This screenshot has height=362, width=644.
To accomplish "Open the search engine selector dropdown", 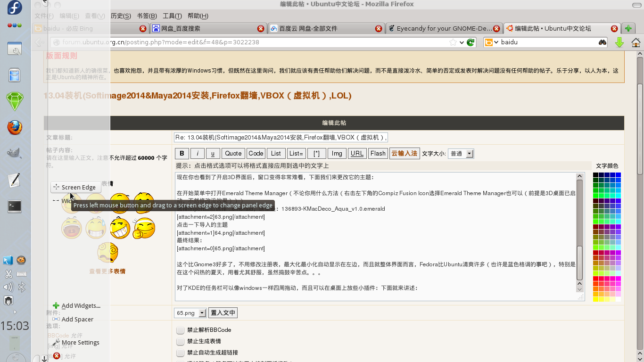I will click(x=492, y=42).
